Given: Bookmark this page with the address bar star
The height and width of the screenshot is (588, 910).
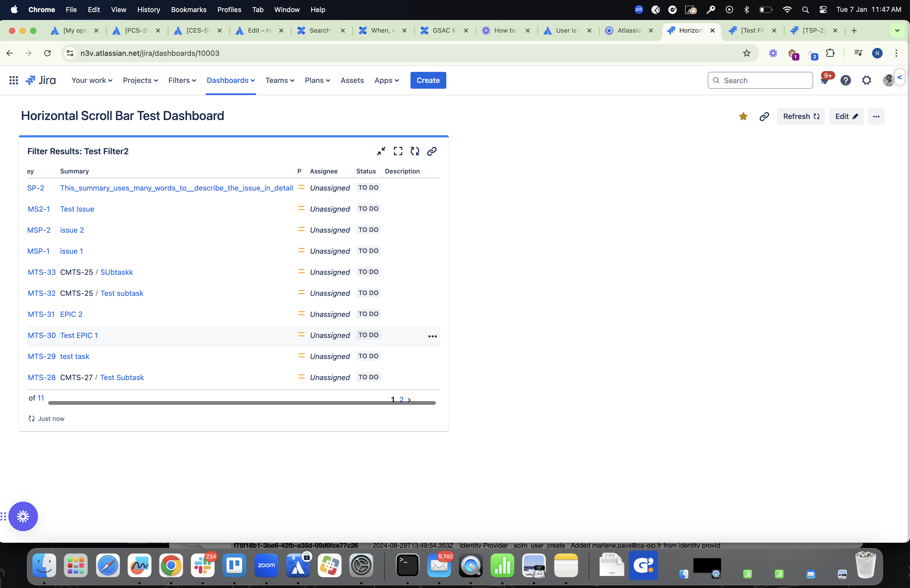Looking at the screenshot, I should (746, 53).
